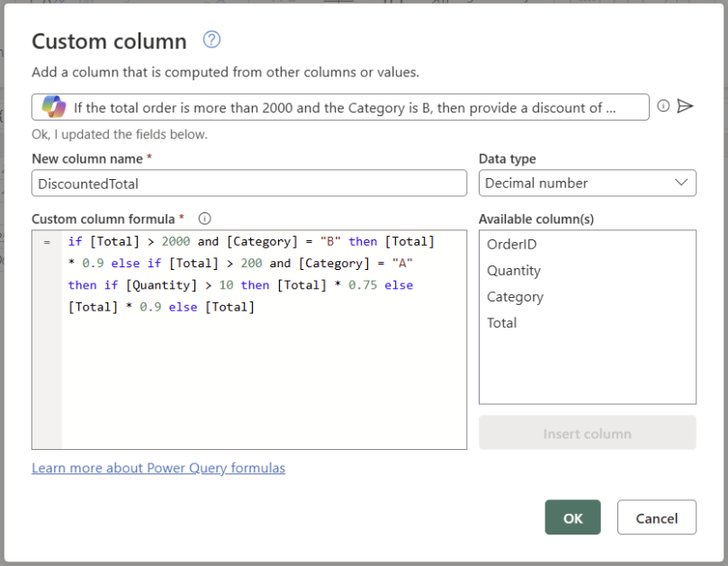The height and width of the screenshot is (566, 728).
Task: Select the Quantity column from the list
Action: pyautogui.click(x=514, y=270)
